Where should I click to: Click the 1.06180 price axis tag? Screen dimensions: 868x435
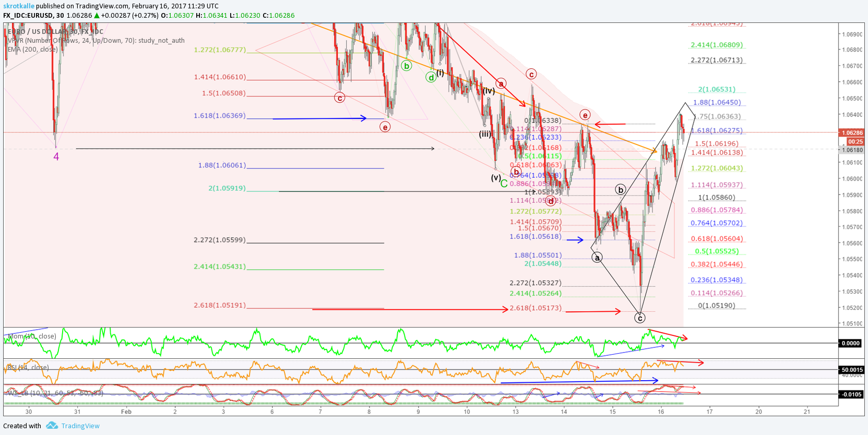(851, 150)
